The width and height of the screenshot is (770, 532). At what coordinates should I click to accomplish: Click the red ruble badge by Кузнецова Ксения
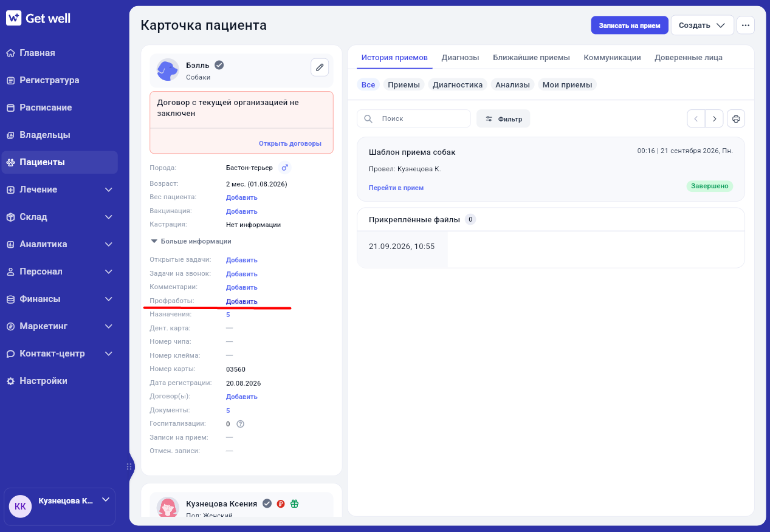[x=281, y=503]
